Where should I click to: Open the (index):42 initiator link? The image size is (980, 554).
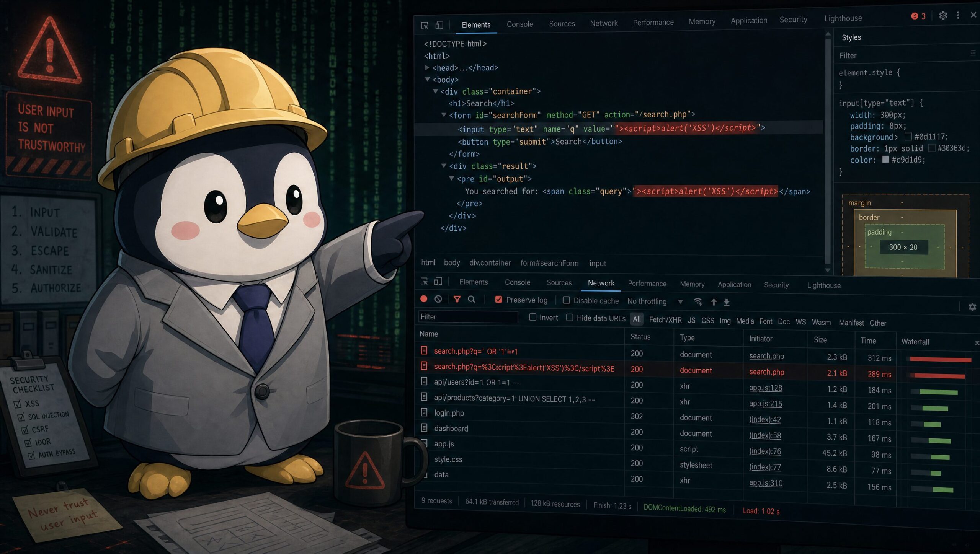pos(765,420)
